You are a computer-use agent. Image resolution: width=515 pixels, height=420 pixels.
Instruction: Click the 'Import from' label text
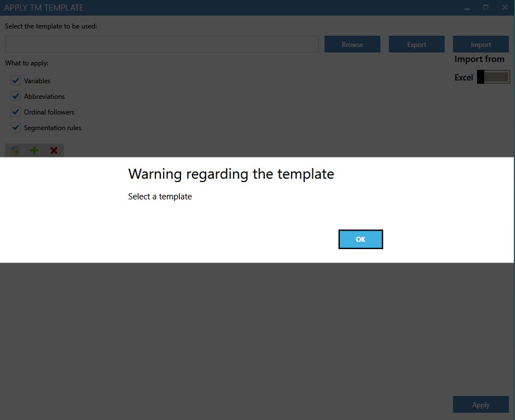[x=479, y=59]
